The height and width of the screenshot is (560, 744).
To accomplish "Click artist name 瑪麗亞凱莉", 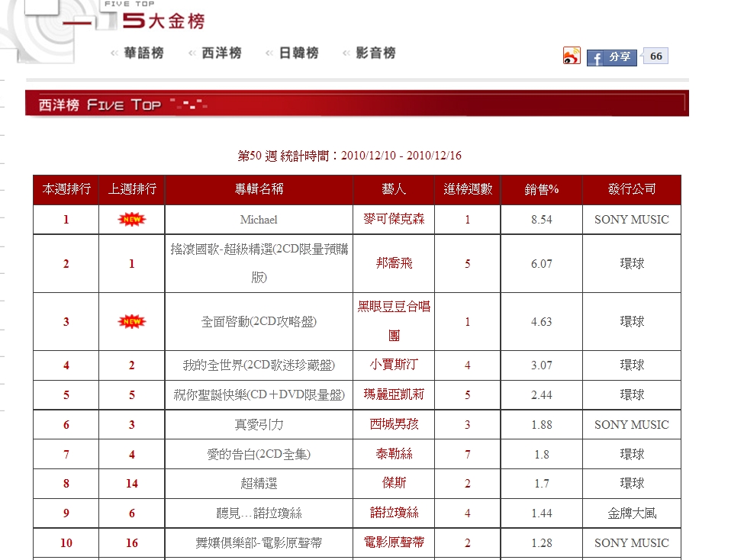I will pos(394,394).
